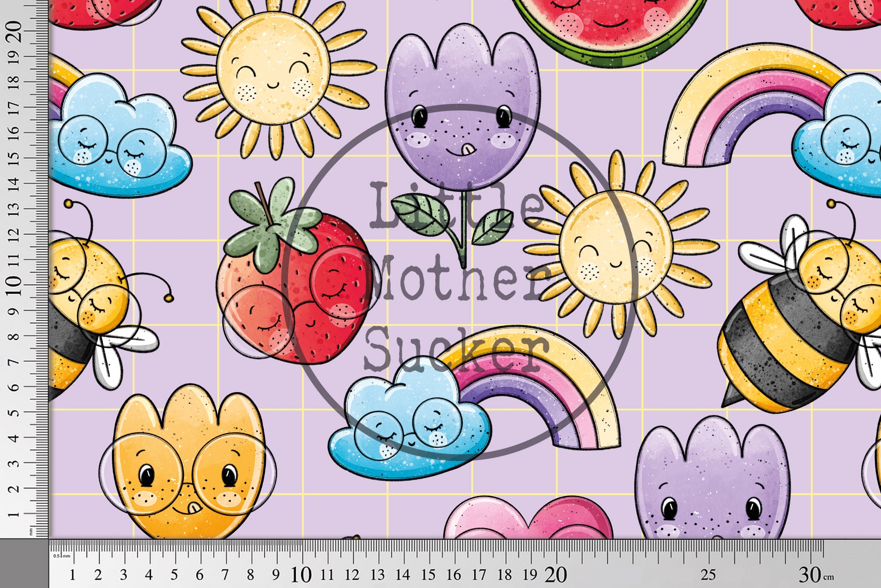Click the 30cm label on bottom ruler
Image resolution: width=881 pixels, height=588 pixels.
click(x=814, y=574)
